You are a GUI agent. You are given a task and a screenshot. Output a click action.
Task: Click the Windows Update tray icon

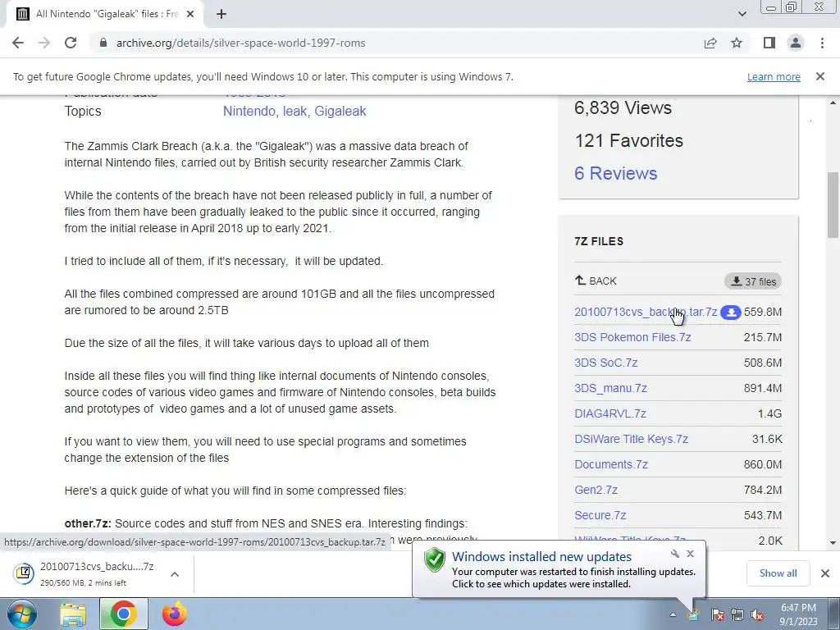point(695,614)
